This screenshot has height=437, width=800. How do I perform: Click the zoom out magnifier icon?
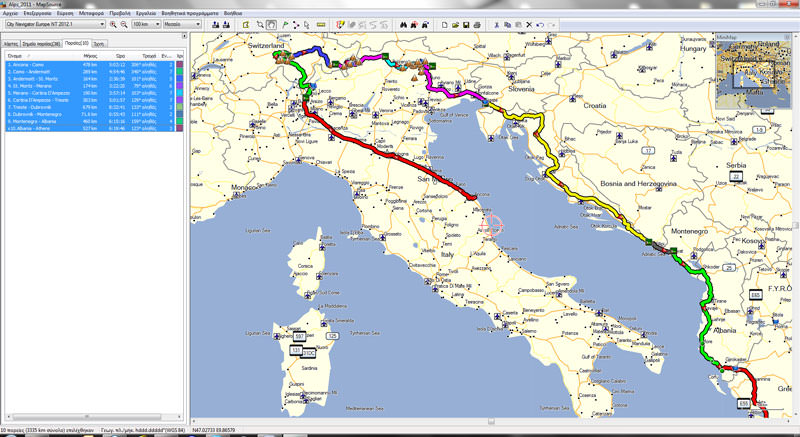point(123,23)
